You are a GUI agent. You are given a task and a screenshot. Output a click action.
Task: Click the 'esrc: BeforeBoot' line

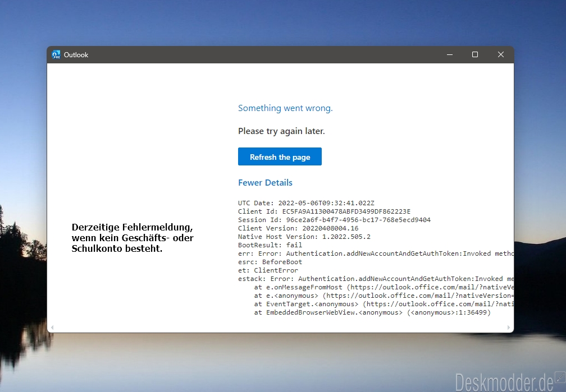[x=270, y=262]
